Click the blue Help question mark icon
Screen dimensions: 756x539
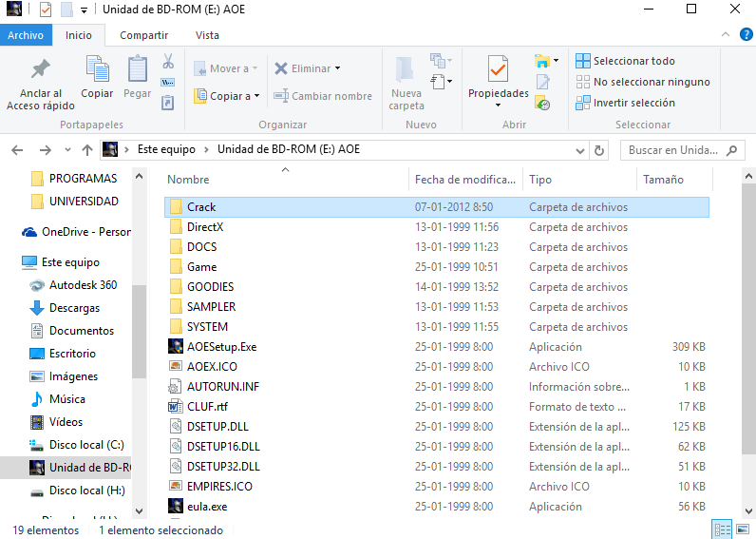[746, 35]
